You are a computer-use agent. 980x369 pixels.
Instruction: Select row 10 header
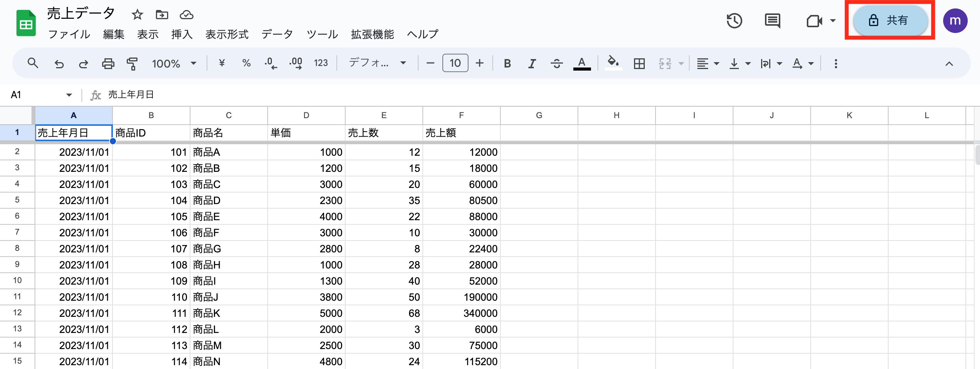pos(17,280)
